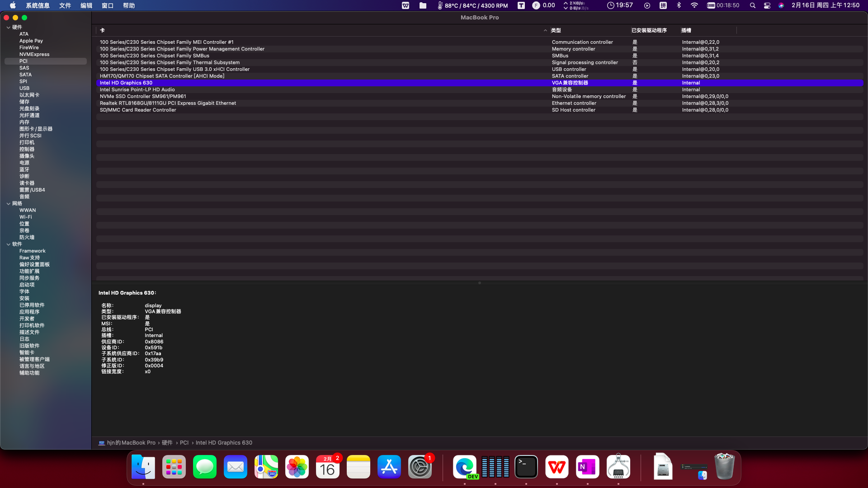Viewport: 868px width, 488px height.
Task: Collapse the 网络 section in sidebar
Action: point(8,203)
